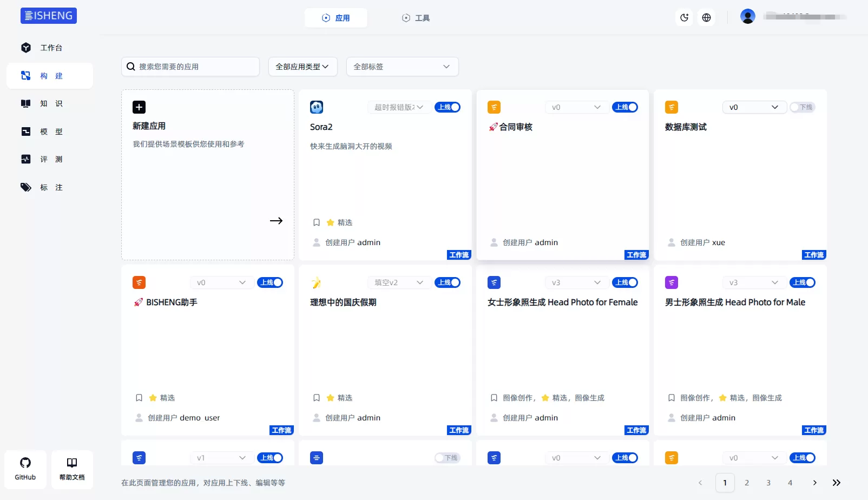
Task: Open 模型 in sidebar
Action: point(50,131)
